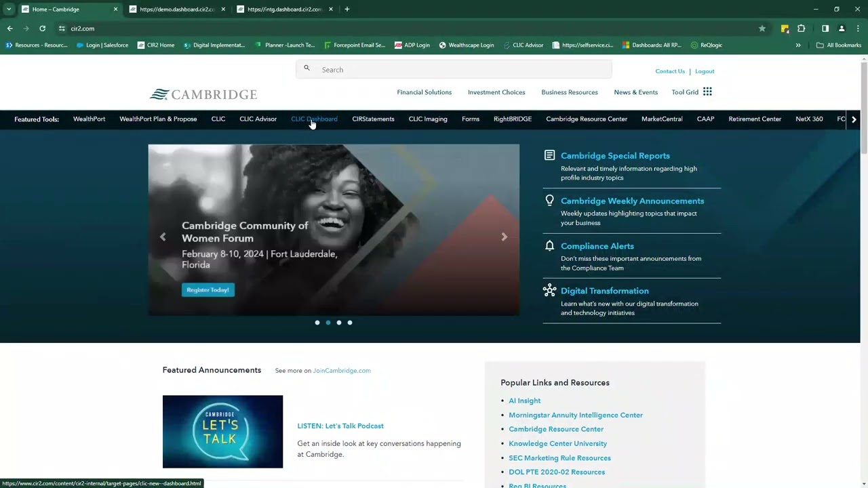Open a new browser tab with plus
The image size is (868, 488).
tap(347, 9)
